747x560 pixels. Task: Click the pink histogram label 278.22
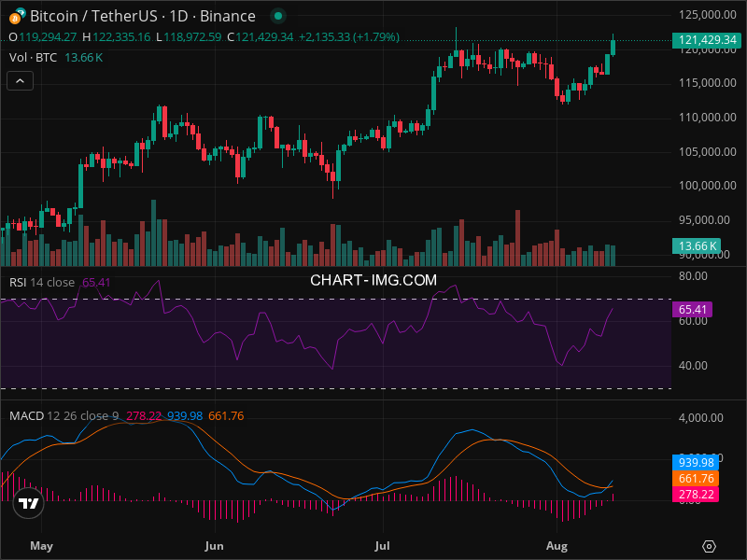click(x=696, y=495)
